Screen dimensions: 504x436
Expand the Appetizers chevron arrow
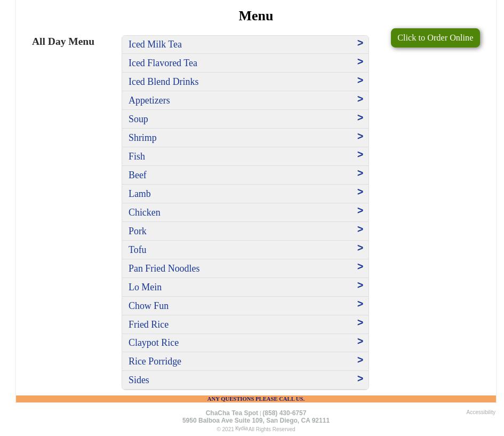(360, 99)
